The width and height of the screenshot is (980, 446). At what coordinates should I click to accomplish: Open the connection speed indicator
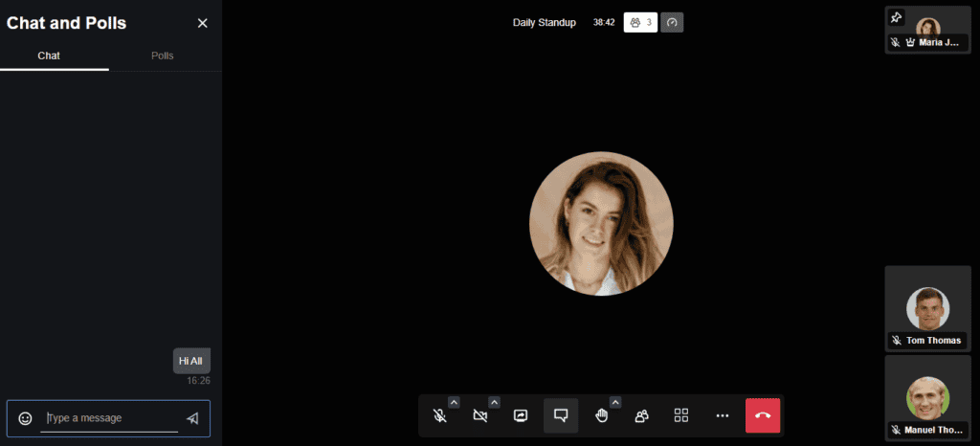tap(672, 22)
